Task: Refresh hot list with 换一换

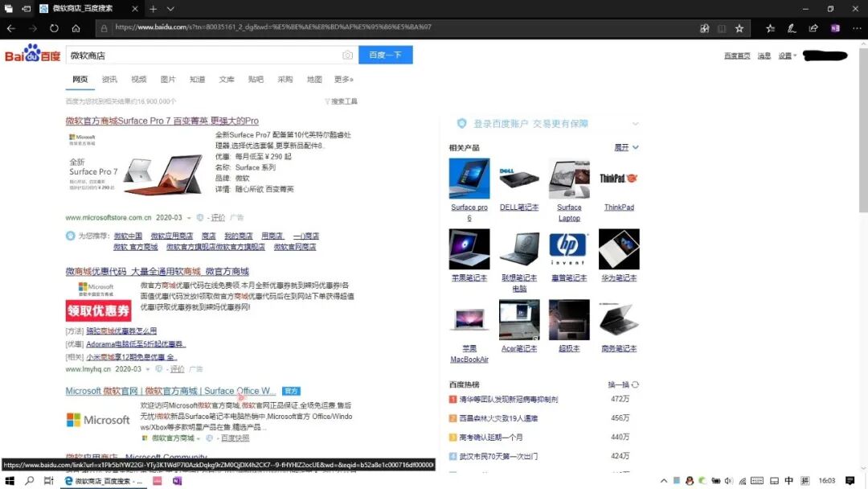Action: [x=623, y=384]
